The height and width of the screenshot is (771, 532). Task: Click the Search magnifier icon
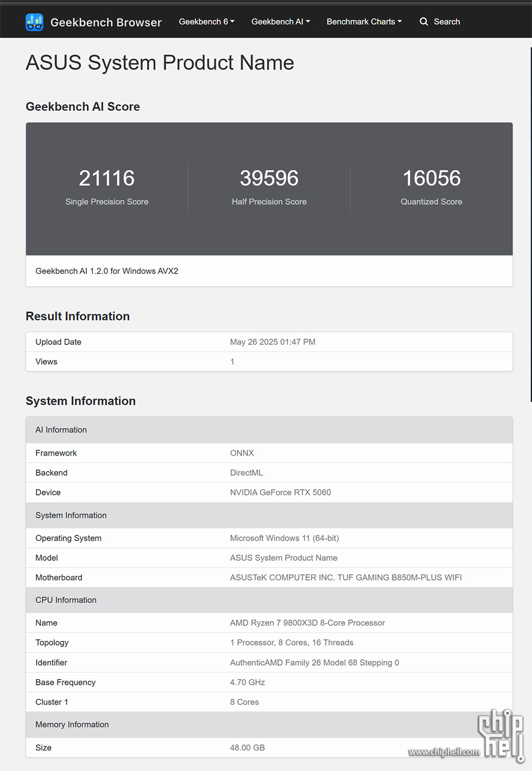[424, 22]
